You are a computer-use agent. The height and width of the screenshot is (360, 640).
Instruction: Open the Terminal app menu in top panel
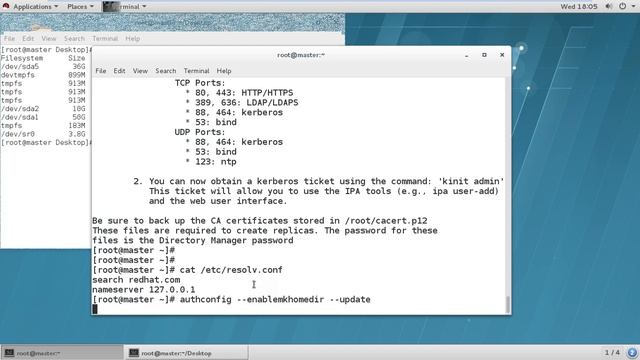pos(124,7)
